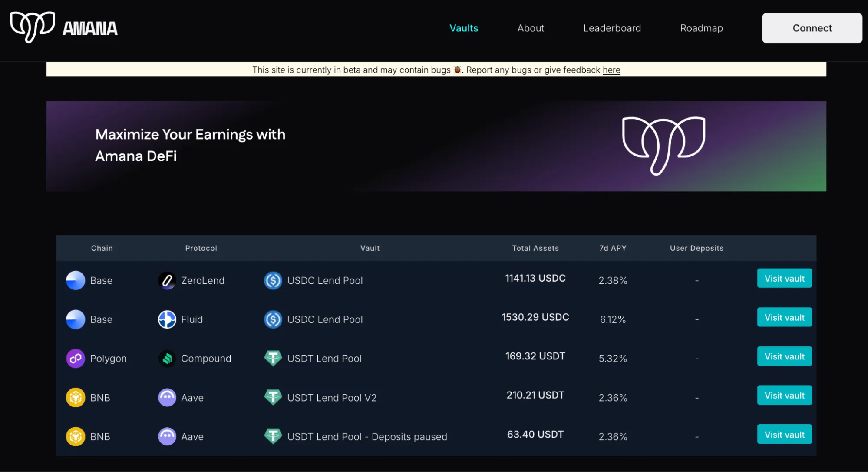Click the Vault column header
868x472 pixels.
point(370,248)
